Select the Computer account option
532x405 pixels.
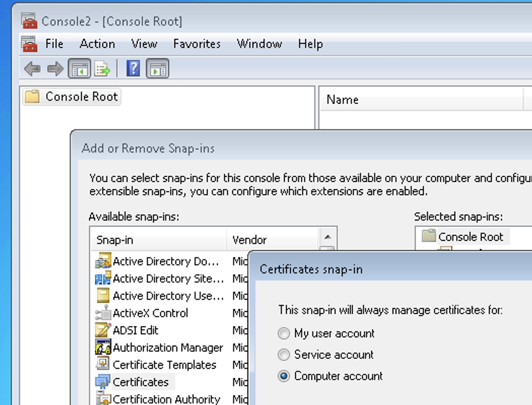(284, 376)
